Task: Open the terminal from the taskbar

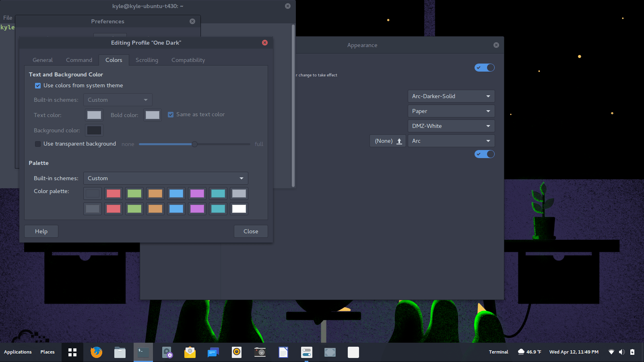Action: (143, 352)
